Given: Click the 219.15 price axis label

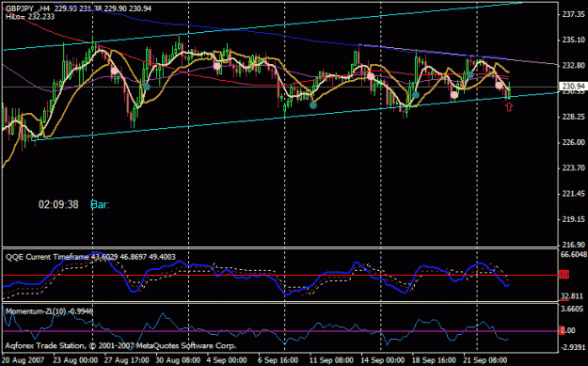Looking at the screenshot, I should [574, 219].
